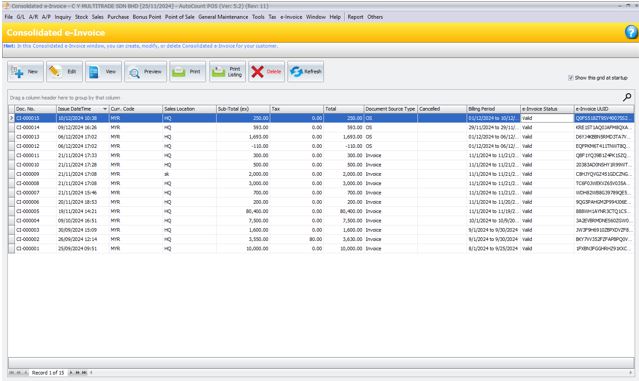This screenshot has width=639, height=381.
Task: Open the Sales menu
Action: [x=97, y=17]
